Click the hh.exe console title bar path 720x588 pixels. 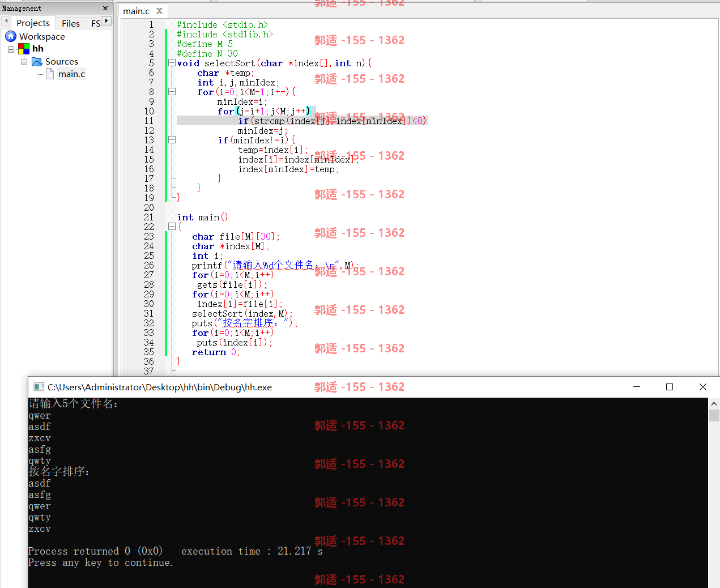(x=160, y=387)
